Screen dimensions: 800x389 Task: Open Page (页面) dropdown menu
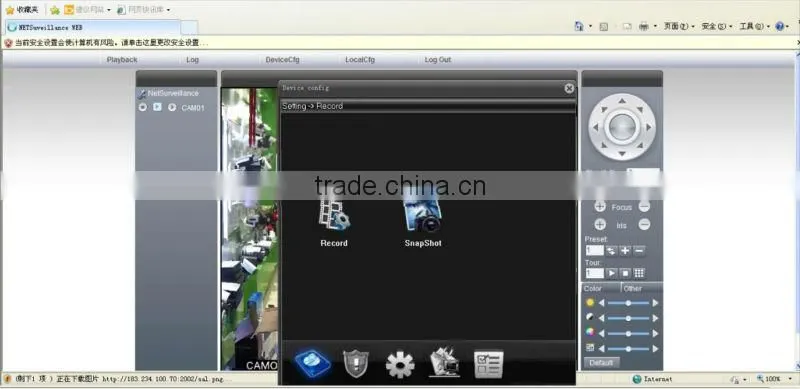point(679,26)
